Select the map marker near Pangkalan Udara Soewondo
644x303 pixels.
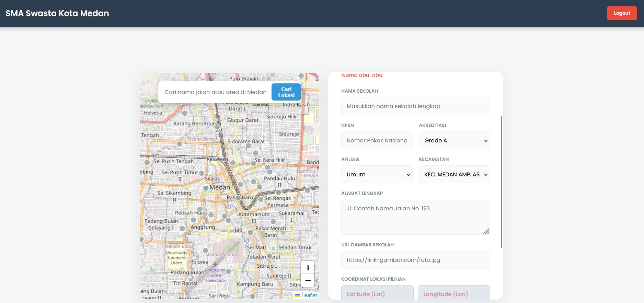tap(228, 271)
